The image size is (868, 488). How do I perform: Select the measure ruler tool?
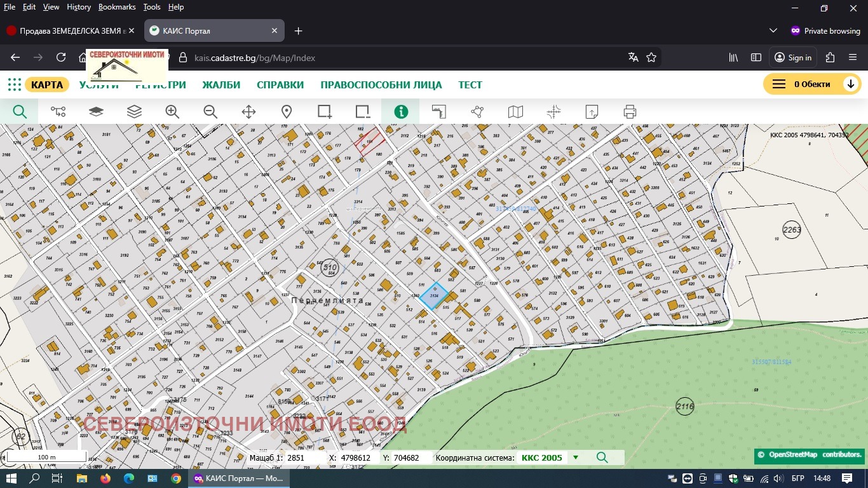coord(439,112)
